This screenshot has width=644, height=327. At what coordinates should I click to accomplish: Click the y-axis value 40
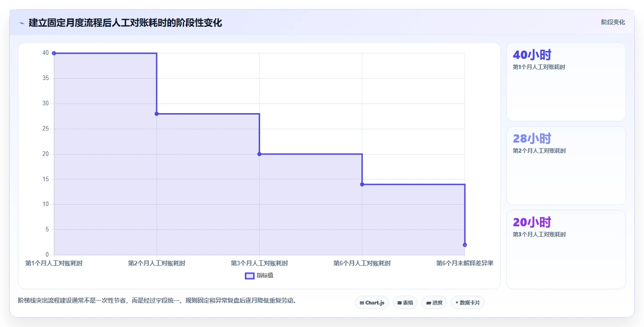46,53
